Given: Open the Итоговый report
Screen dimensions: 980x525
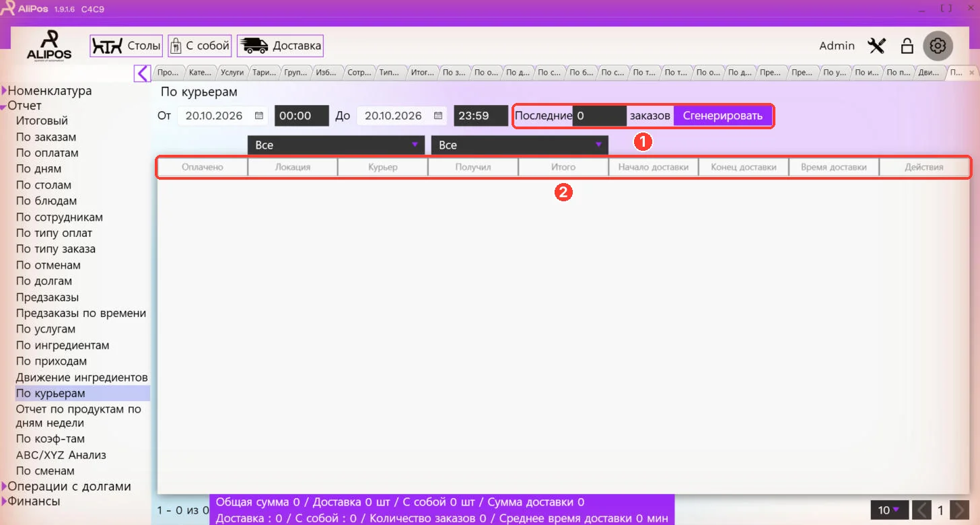Looking at the screenshot, I should click(42, 121).
